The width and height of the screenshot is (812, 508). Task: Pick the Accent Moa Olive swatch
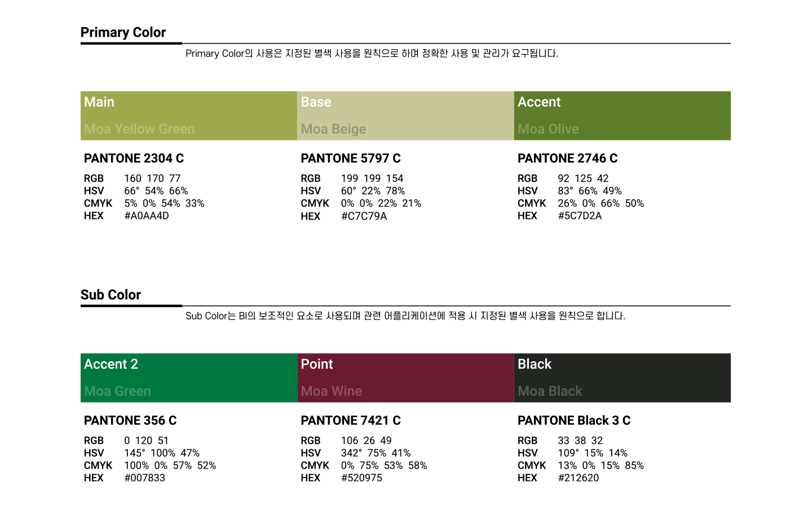click(x=622, y=116)
